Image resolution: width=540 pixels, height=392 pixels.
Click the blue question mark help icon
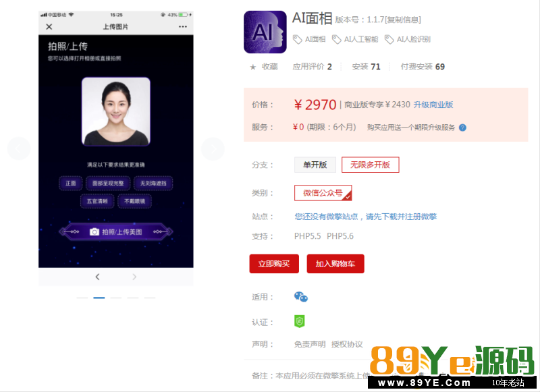click(x=462, y=128)
